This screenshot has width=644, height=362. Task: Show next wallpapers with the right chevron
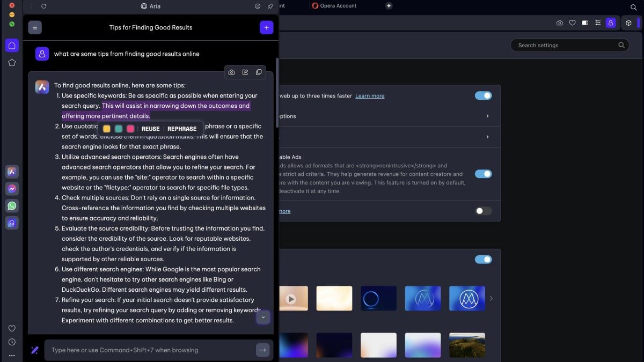[491, 298]
